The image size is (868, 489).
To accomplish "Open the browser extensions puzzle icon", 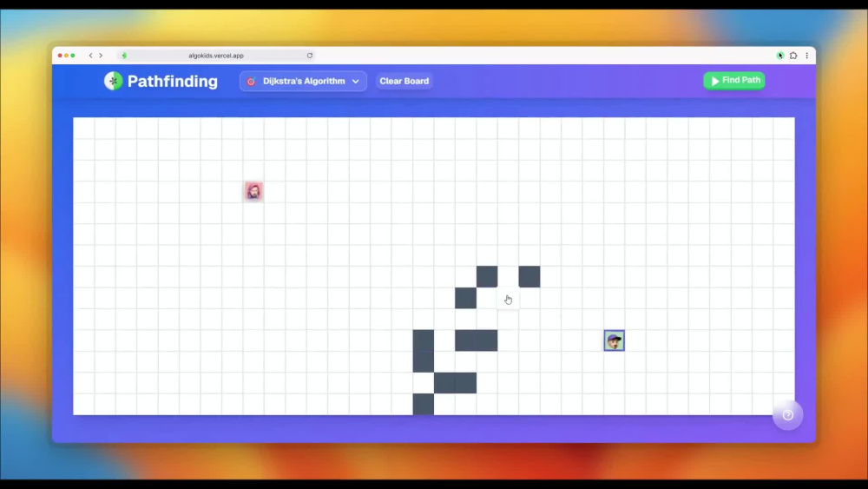I will (793, 56).
